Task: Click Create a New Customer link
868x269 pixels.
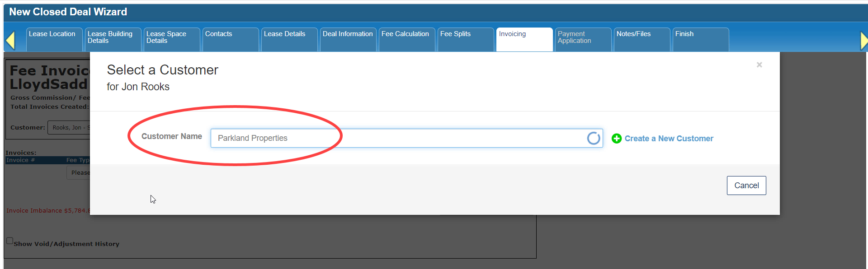Action: click(x=669, y=139)
